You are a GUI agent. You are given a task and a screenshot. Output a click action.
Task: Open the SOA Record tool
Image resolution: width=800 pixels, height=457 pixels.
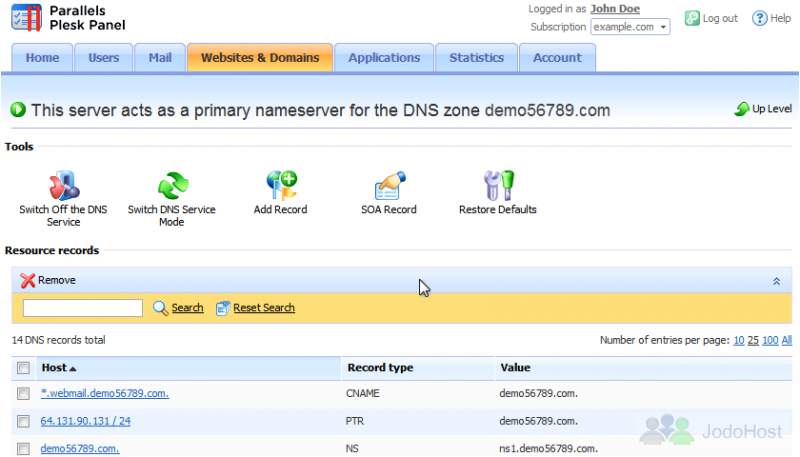[389, 186]
